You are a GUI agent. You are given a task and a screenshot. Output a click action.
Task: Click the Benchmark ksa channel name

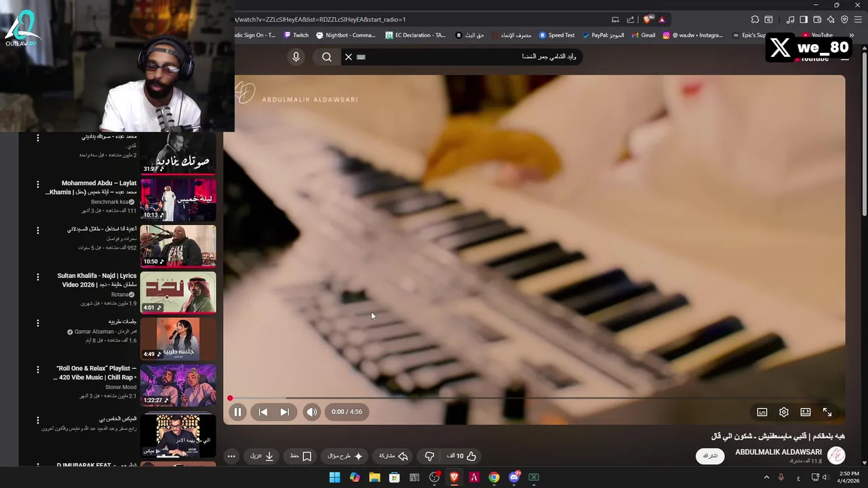(110, 202)
